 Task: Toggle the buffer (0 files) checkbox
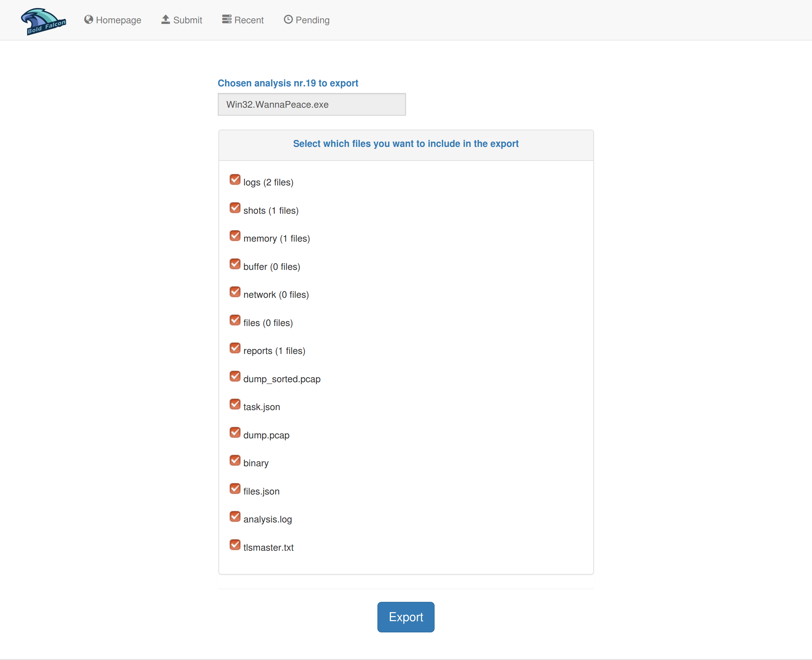coord(235,264)
